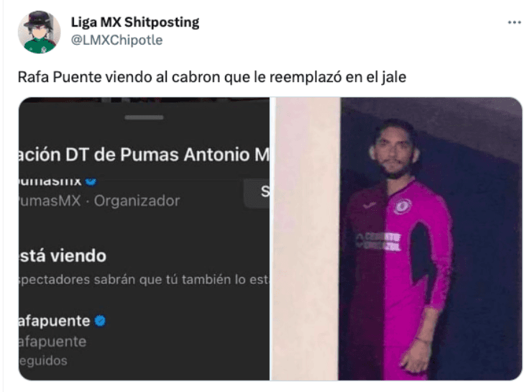This screenshot has height=392, width=532.
Task: Click the 'está viendo' heading
Action: pos(63,256)
